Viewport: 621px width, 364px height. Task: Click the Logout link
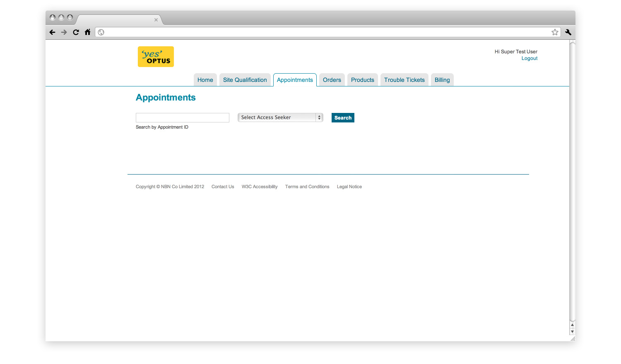(x=530, y=58)
